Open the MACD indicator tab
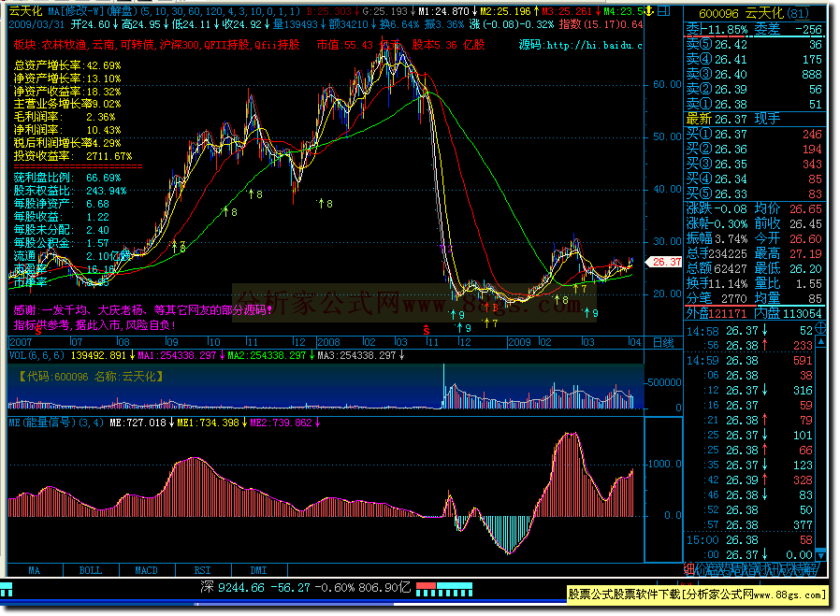Viewport: 840px width, 616px height. point(146,570)
